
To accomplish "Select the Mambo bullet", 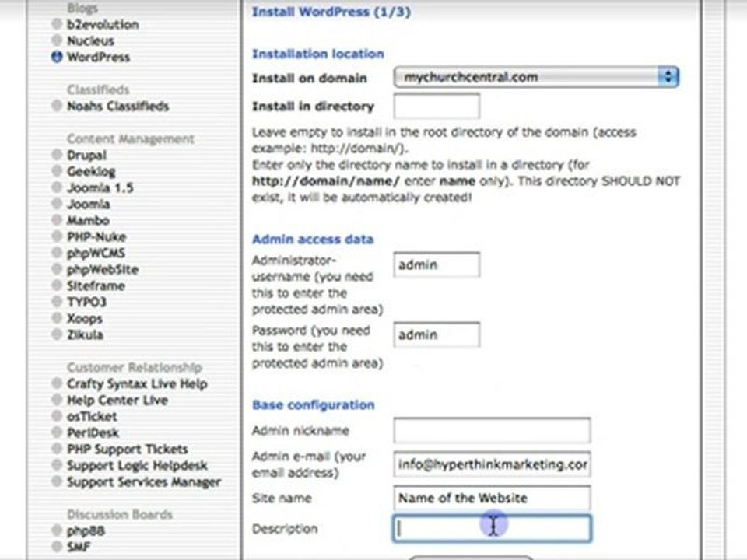I will [57, 220].
